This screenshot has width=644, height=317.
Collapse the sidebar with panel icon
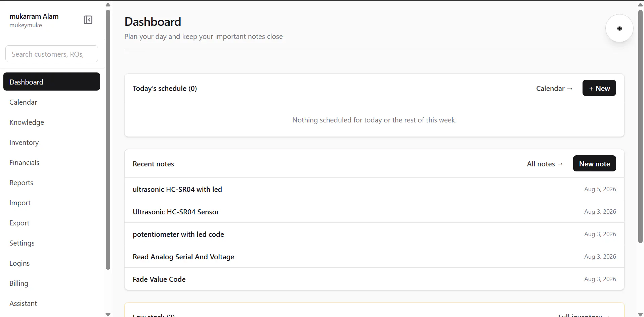tap(88, 20)
